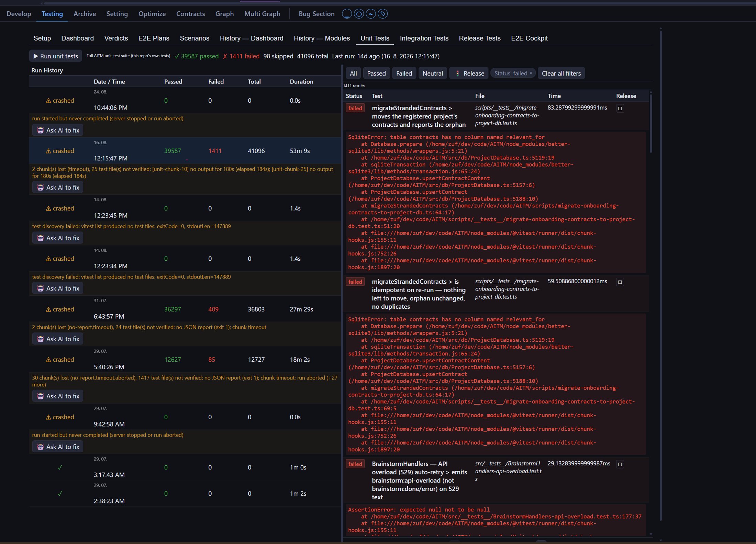Toggle Release checkbox for BrainstormHandlers API overload test

pyautogui.click(x=620, y=464)
